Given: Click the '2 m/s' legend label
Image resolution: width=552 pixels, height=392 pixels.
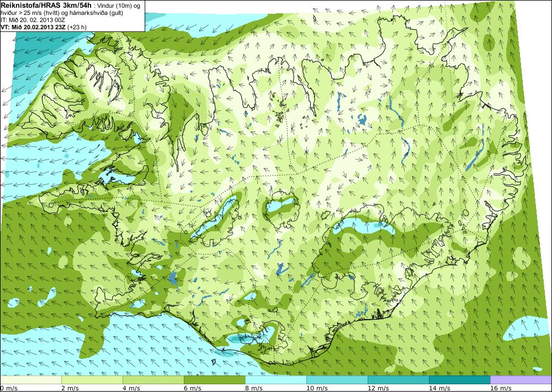Looking at the screenshot, I should (70, 388).
